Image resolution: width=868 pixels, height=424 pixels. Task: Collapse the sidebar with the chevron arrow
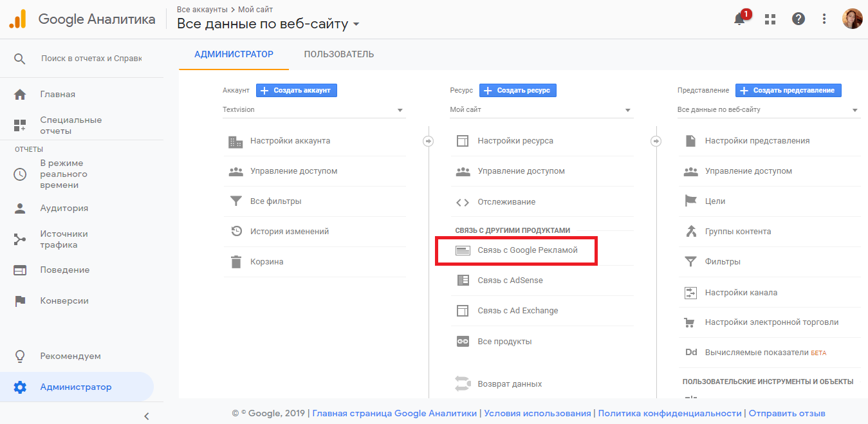pos(147,416)
